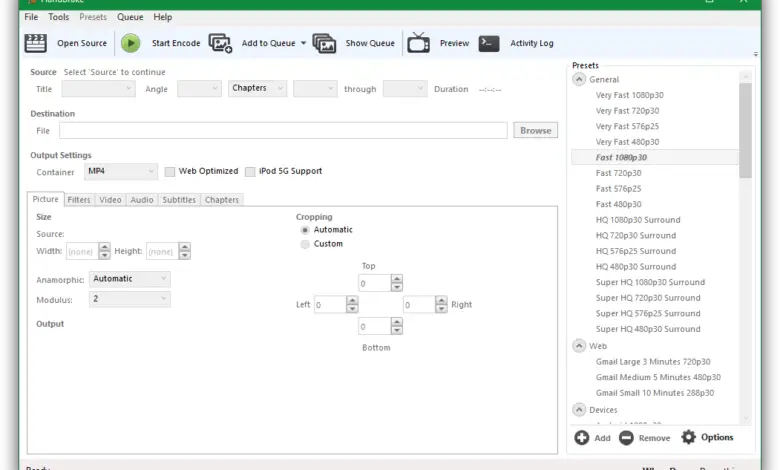Open the Modulus dropdown
780x470 pixels.
coord(130,299)
